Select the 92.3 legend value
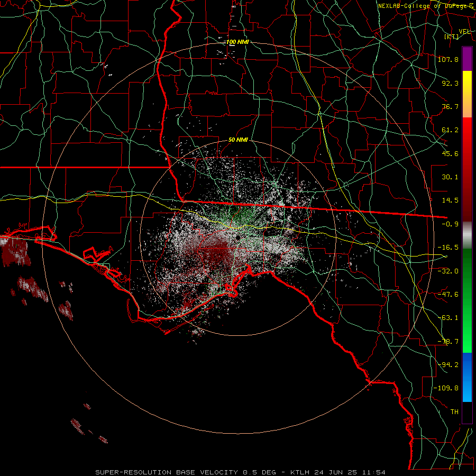This screenshot has height=476, width=476. click(450, 83)
